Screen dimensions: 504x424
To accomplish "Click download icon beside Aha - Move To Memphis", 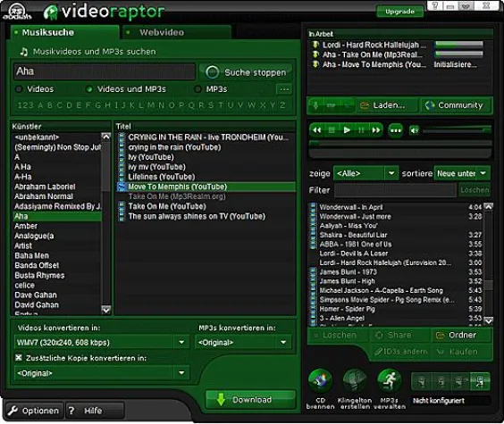I will pyautogui.click(x=315, y=64).
